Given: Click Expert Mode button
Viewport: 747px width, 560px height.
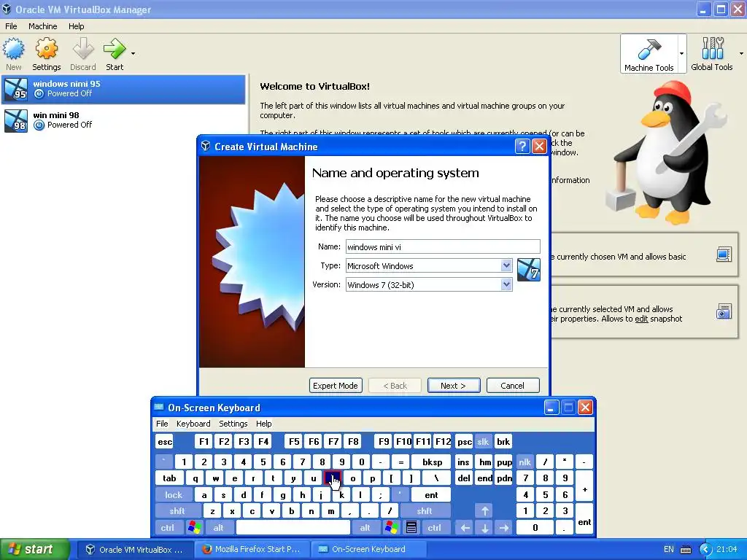Looking at the screenshot, I should [336, 385].
